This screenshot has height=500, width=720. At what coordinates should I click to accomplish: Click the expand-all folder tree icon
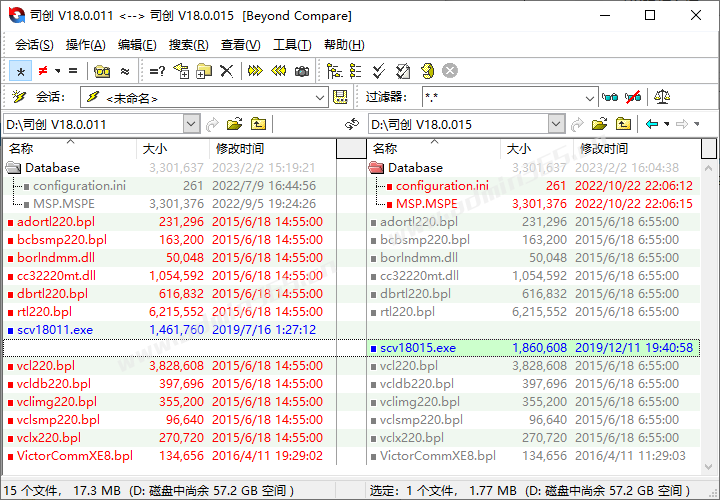pos(334,71)
